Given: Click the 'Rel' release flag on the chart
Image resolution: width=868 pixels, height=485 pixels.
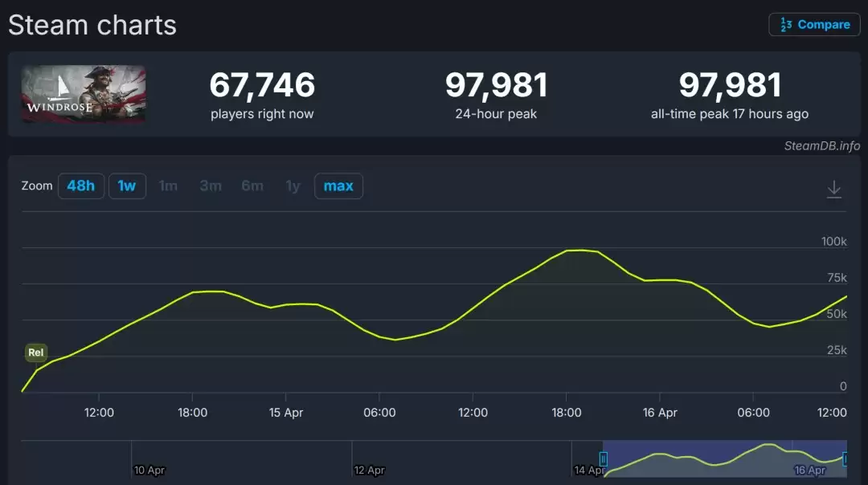Looking at the screenshot, I should (35, 352).
